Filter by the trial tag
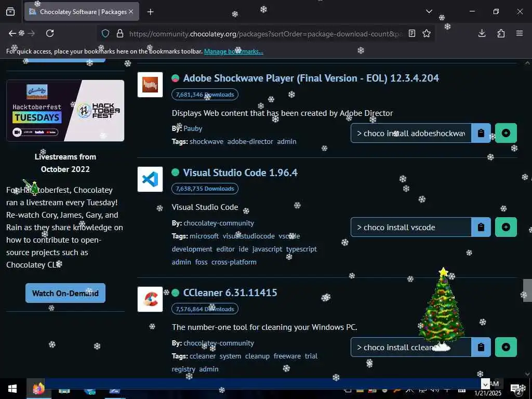Screen dimensions: 532x399 [x=311, y=356]
